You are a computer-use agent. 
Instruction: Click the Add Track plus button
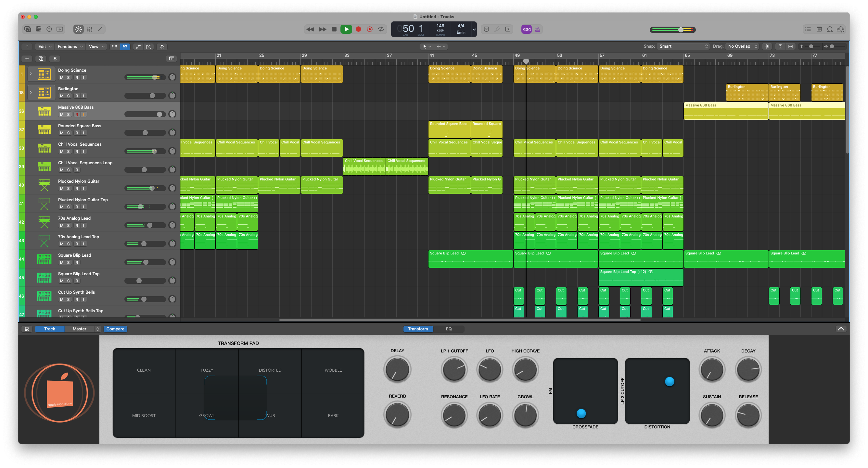click(x=27, y=59)
